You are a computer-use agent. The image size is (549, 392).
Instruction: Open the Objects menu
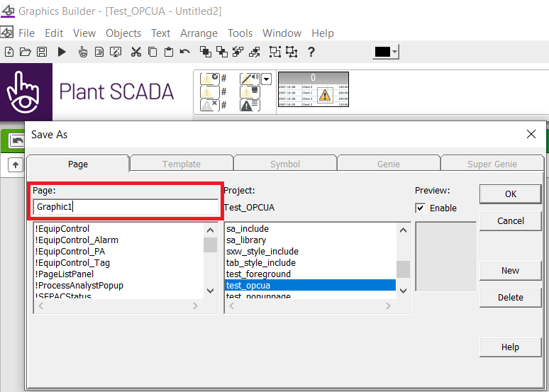coord(123,33)
